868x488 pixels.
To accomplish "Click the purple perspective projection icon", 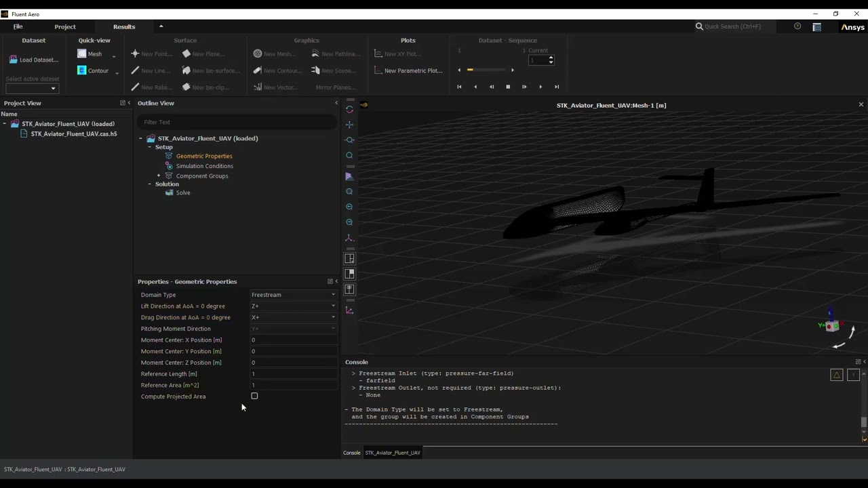I will [x=349, y=176].
